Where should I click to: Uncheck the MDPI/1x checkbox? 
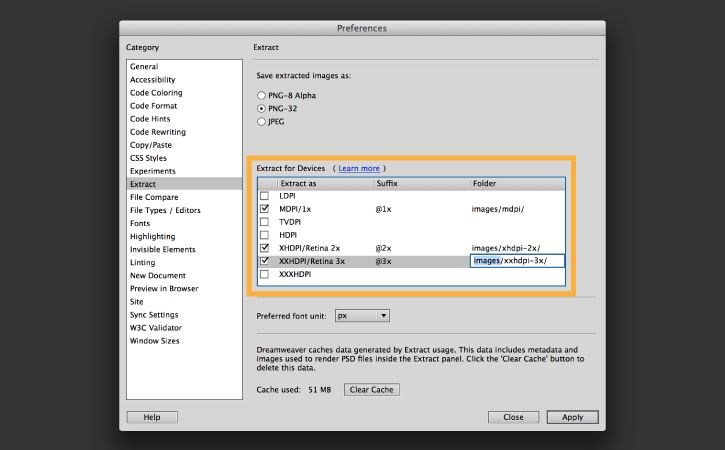click(x=264, y=209)
